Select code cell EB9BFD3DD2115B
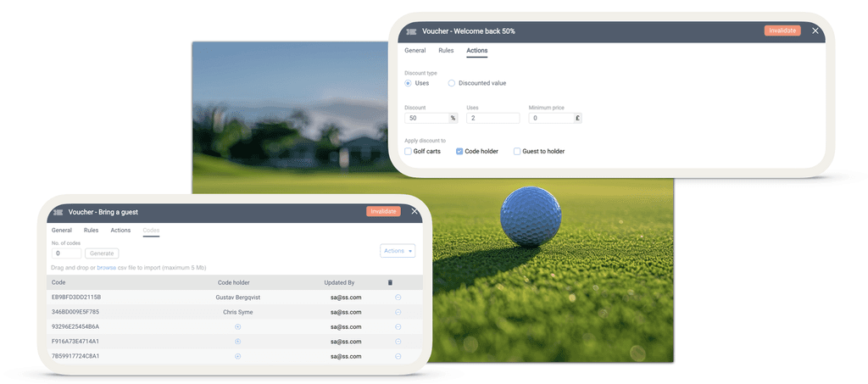The image size is (868, 384). (76, 298)
